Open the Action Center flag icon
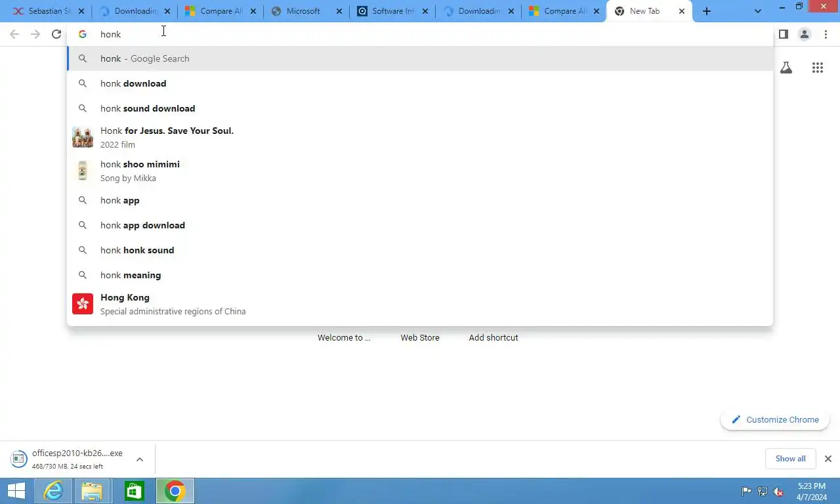Screen dimensions: 840x504 point(746,492)
